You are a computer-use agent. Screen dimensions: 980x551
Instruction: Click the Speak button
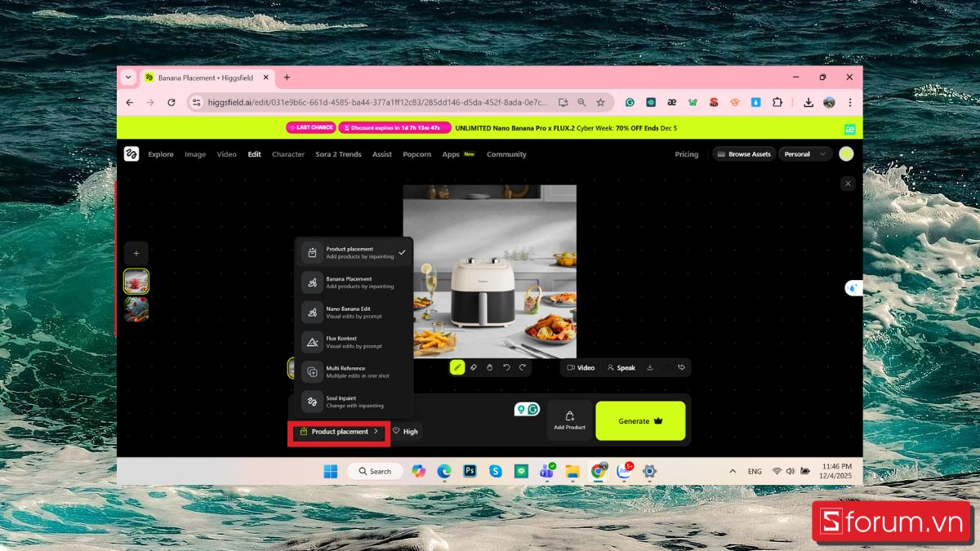[621, 367]
